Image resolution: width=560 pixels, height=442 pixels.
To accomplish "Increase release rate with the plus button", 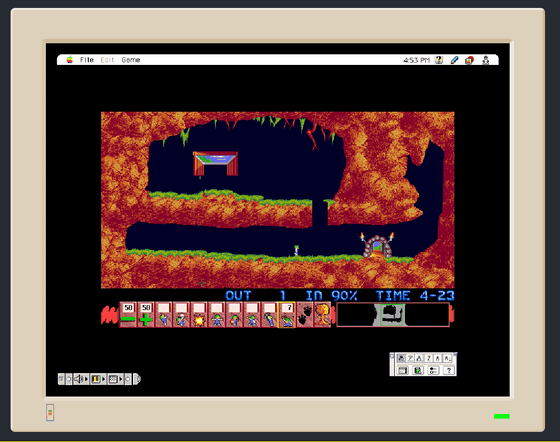I will tap(146, 315).
